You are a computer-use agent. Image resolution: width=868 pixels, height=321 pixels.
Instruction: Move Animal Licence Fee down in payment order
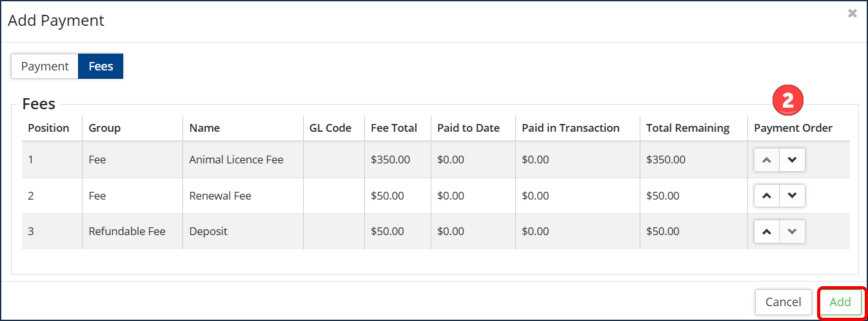coord(792,160)
